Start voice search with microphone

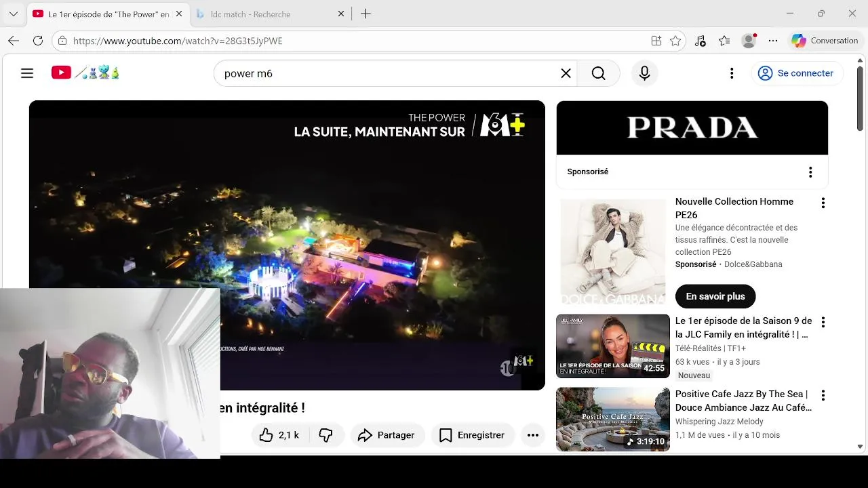[644, 73]
